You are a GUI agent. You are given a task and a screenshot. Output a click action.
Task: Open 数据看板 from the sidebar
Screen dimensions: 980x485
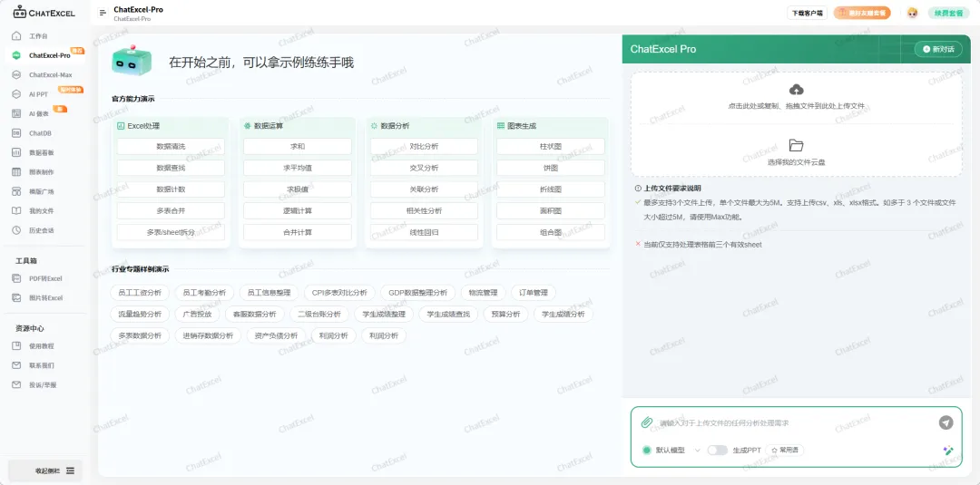[42, 152]
